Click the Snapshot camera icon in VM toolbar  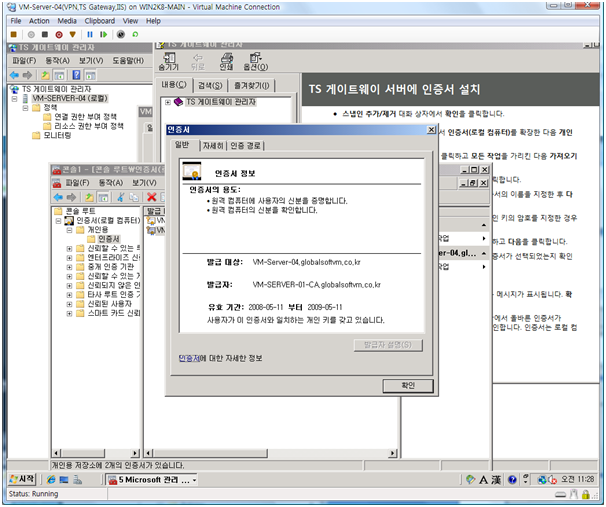(121, 34)
